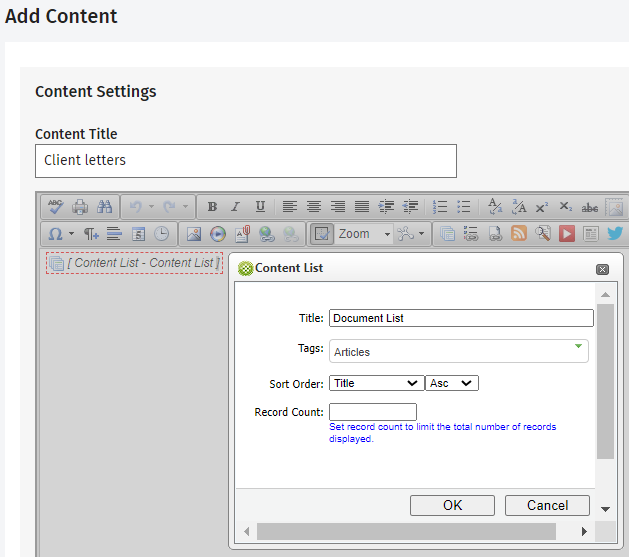Insert a symbol with the Omega icon
The height and width of the screenshot is (557, 629).
tap(55, 234)
